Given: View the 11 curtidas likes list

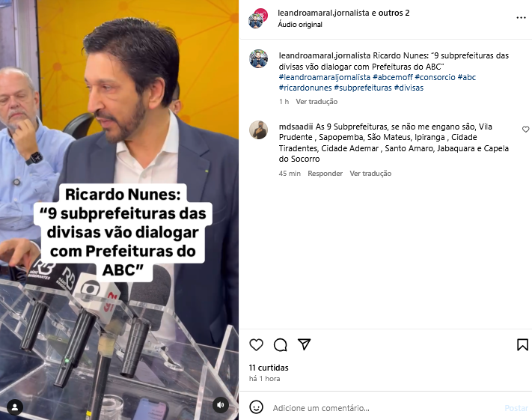Looking at the screenshot, I should [x=269, y=368].
